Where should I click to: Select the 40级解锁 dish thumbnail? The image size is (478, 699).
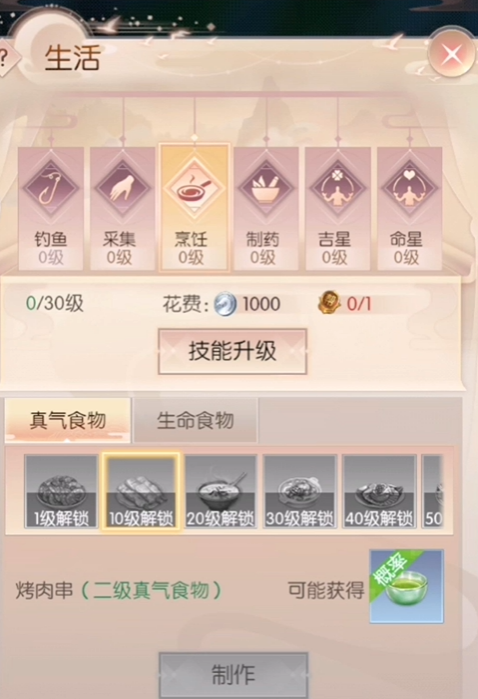[x=379, y=491]
